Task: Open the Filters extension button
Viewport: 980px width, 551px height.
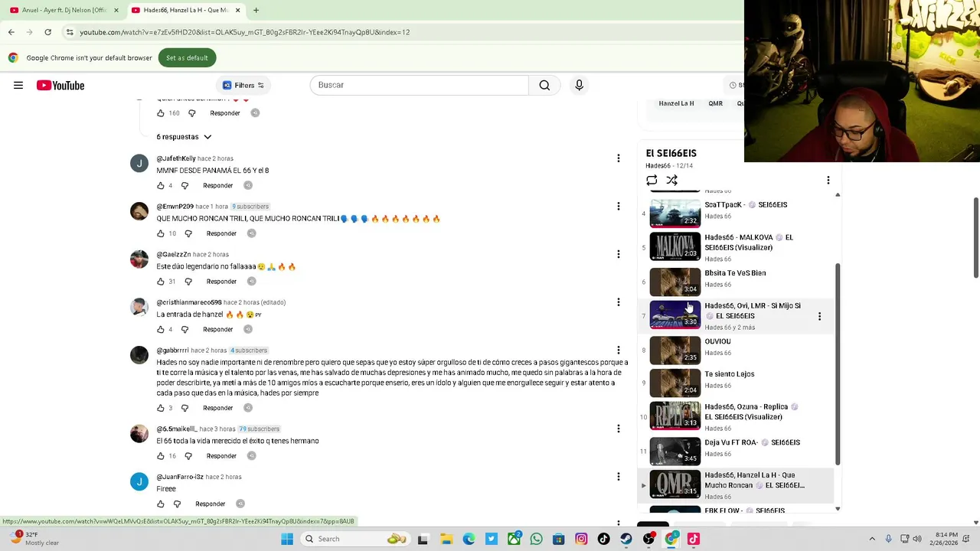Action: coord(243,85)
